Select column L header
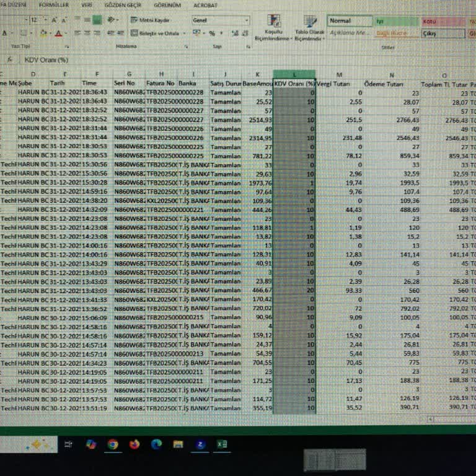The width and height of the screenshot is (476, 476). 294,74
